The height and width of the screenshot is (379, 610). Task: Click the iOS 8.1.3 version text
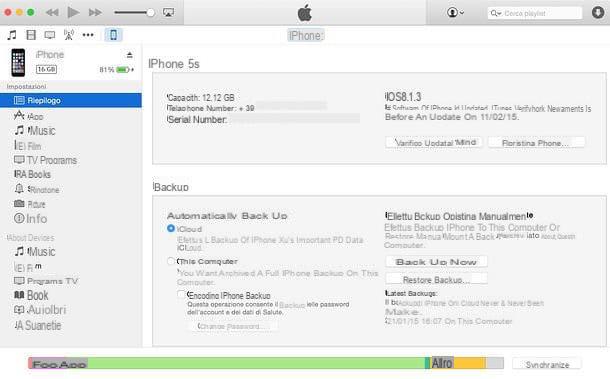point(403,97)
